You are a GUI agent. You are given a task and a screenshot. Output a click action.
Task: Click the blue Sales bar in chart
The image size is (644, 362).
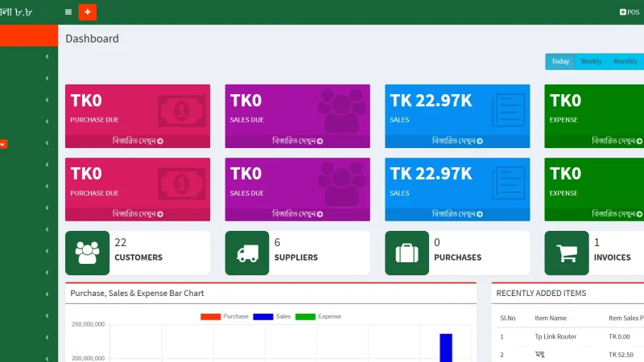tap(446, 348)
